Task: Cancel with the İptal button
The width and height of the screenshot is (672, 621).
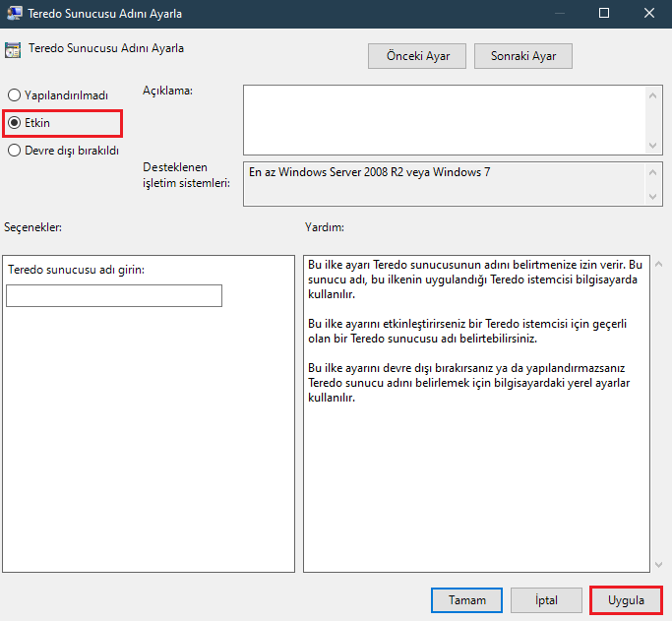Action: point(546,600)
